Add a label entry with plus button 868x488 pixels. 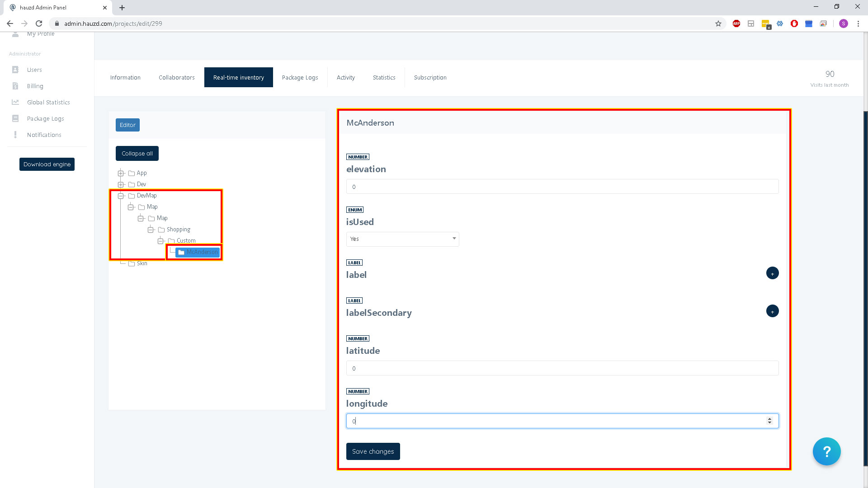[x=772, y=273]
